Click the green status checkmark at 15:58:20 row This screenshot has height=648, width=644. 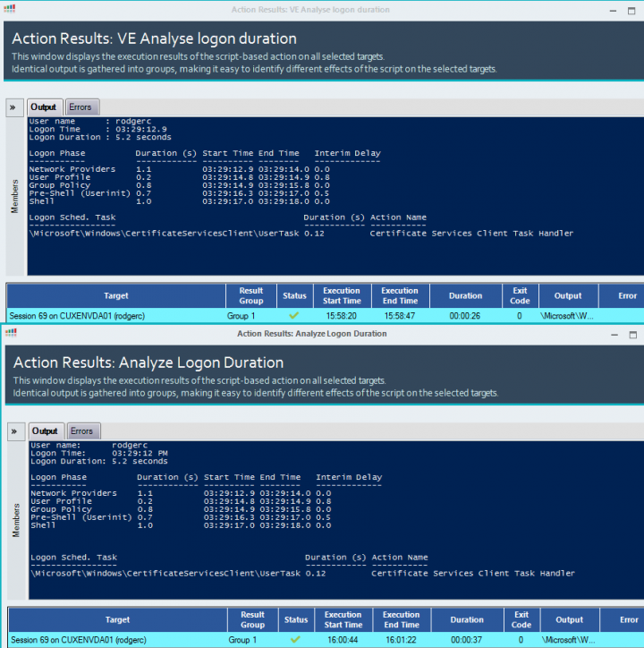pyautogui.click(x=295, y=316)
